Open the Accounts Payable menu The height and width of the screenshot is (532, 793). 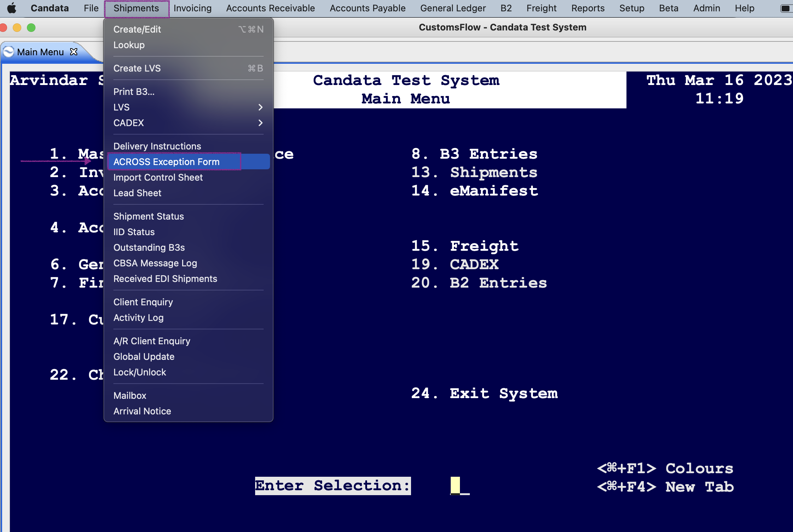pos(367,8)
